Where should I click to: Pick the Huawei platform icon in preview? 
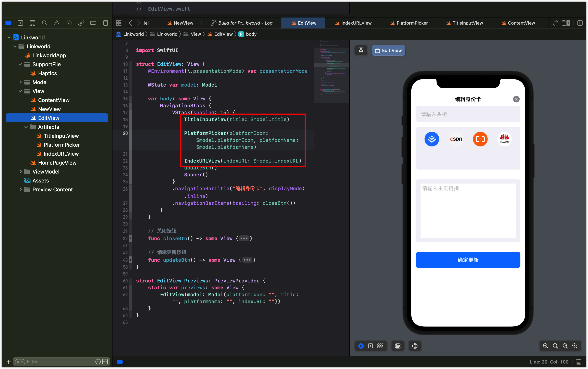[504, 139]
